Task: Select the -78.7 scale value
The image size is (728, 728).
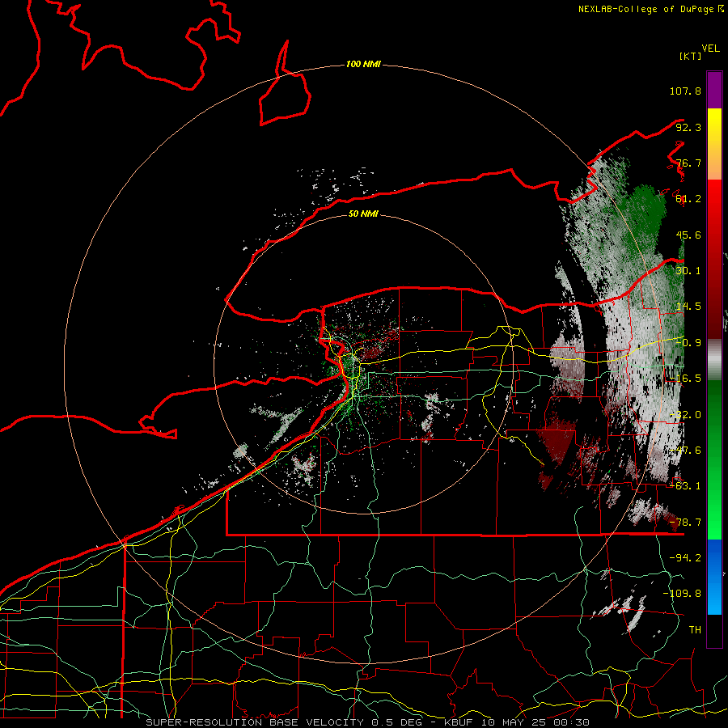Action: coord(685,523)
